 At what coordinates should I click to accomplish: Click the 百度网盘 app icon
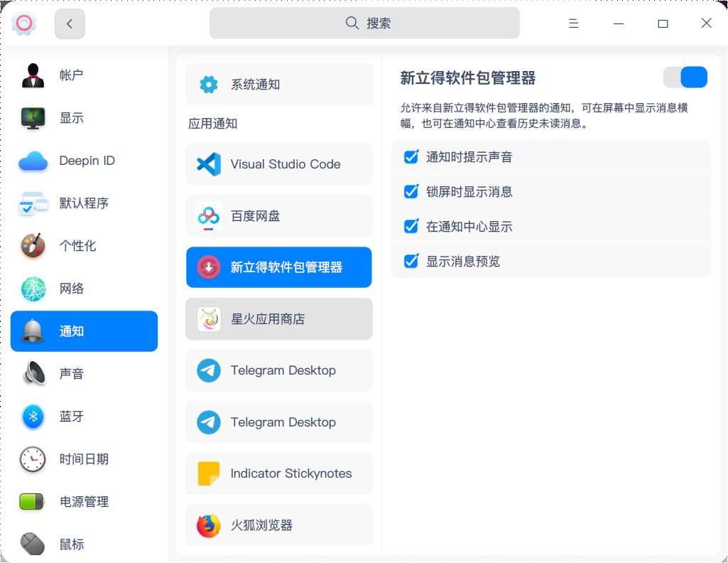(x=209, y=216)
